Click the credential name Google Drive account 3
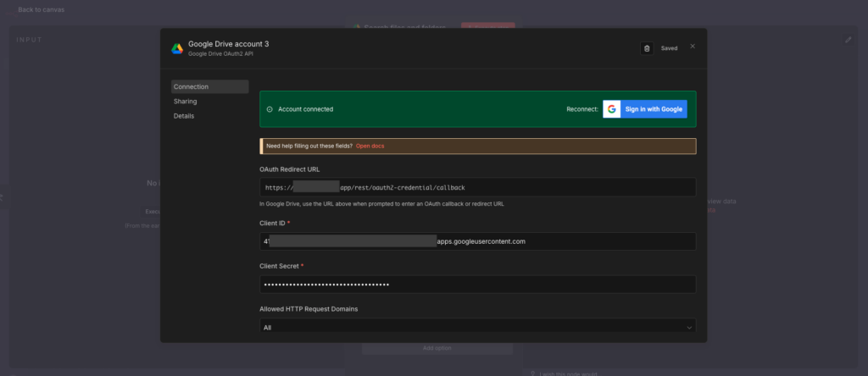 click(x=228, y=43)
